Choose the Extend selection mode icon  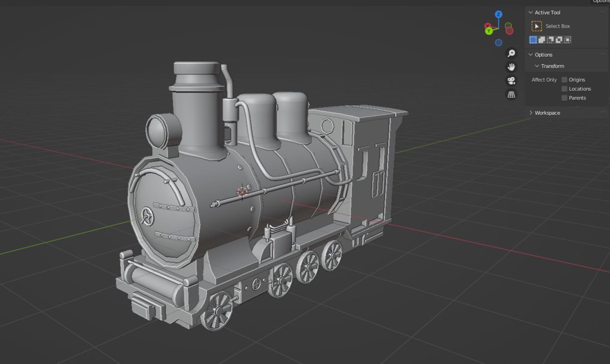[x=542, y=40]
